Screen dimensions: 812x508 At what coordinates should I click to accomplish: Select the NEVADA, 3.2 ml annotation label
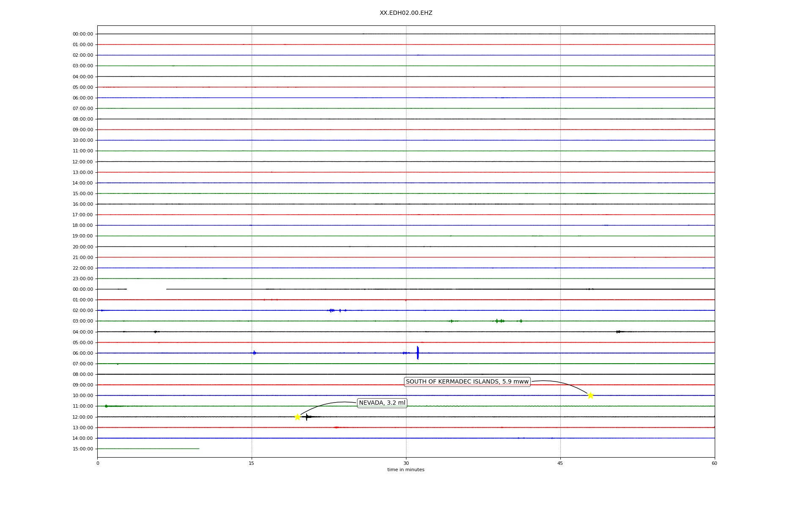pos(382,403)
